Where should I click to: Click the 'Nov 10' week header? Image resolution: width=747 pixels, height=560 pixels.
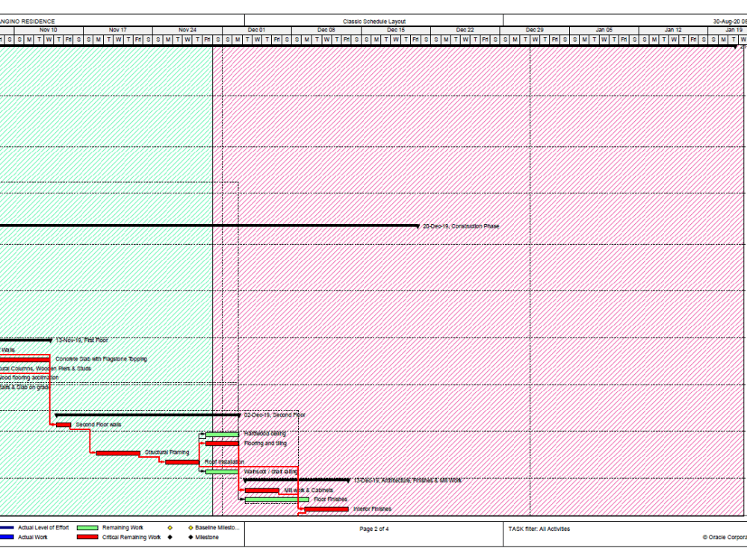click(x=48, y=30)
